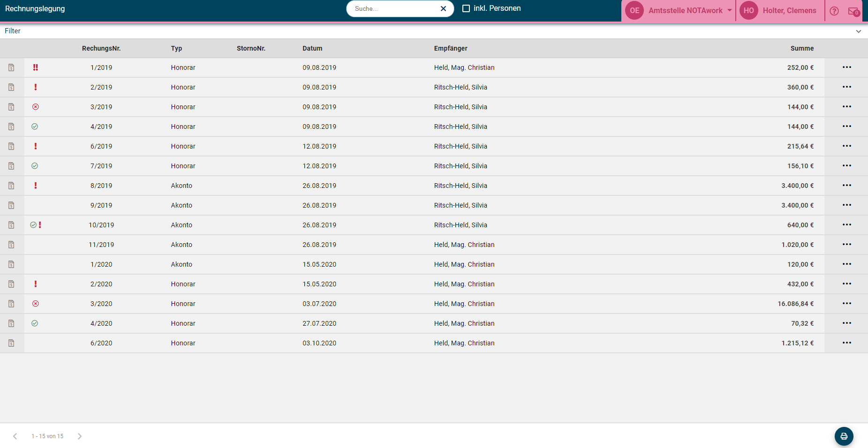
Task: Go to previous page arrow
Action: coord(15,436)
